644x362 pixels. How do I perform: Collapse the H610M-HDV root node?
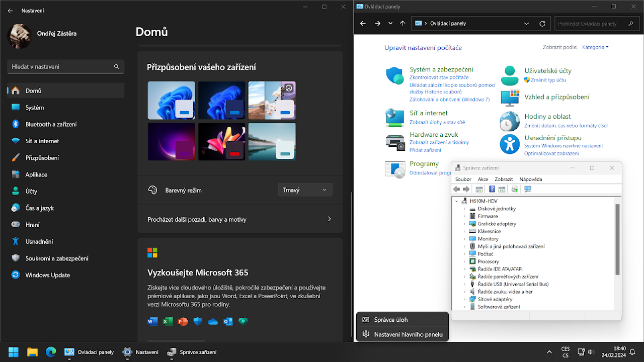(x=457, y=201)
